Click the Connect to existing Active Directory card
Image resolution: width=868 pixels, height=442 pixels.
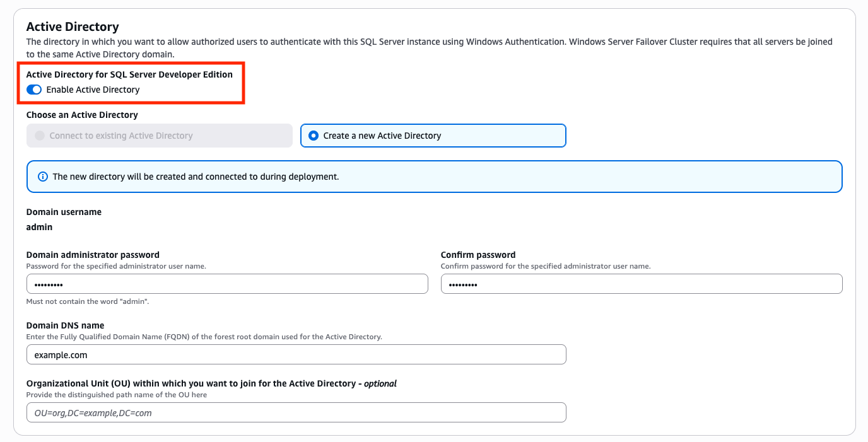(159, 136)
